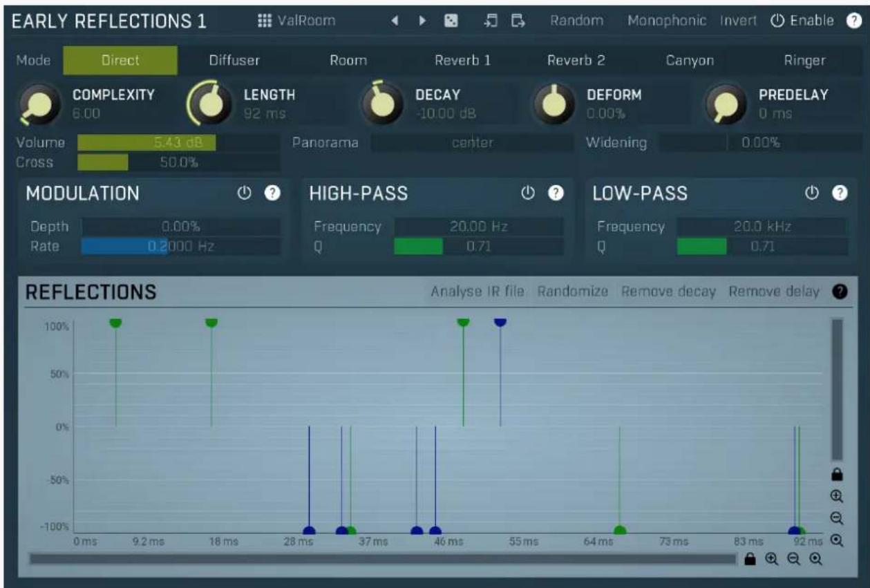The width and height of the screenshot is (870, 588).
Task: Click Modulation Depth slider
Action: pos(181,226)
